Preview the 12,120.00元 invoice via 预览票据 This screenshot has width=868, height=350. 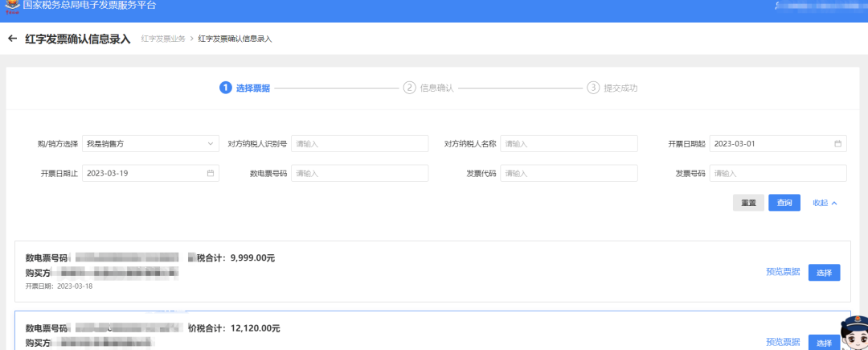pyautogui.click(x=783, y=342)
